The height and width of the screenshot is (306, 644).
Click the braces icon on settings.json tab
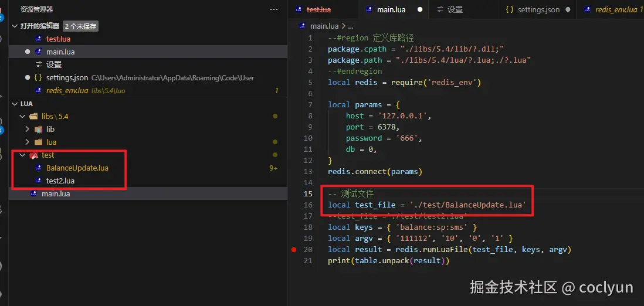click(510, 9)
